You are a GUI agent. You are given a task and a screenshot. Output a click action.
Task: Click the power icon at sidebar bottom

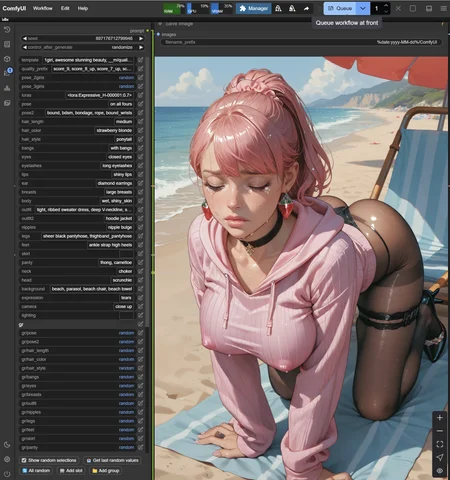pos(7,474)
